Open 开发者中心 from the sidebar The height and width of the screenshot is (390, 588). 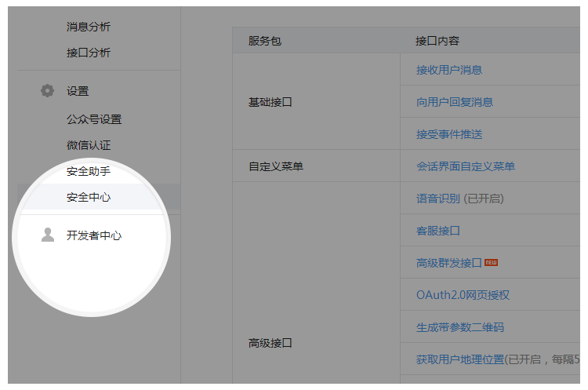click(94, 235)
